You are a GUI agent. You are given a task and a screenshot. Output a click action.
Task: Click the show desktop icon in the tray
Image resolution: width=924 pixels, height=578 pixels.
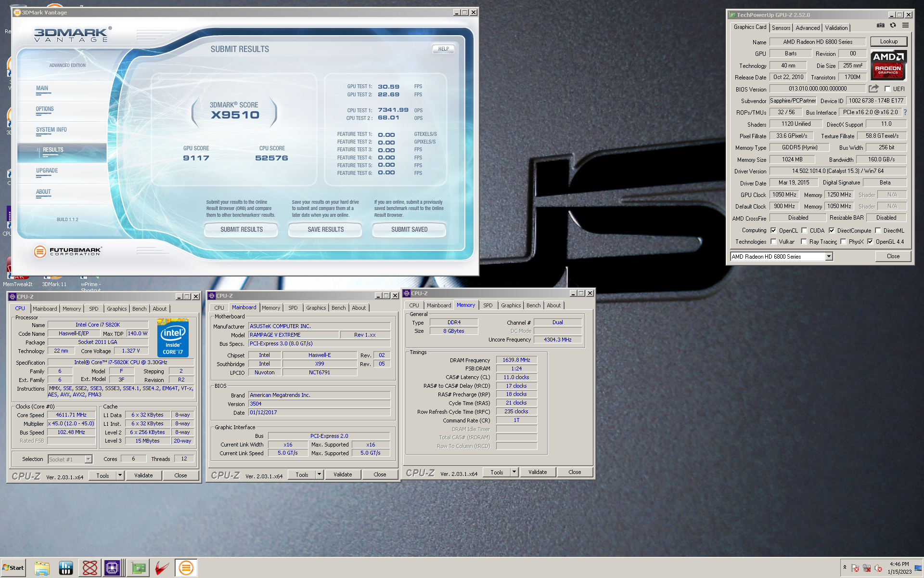(x=918, y=568)
